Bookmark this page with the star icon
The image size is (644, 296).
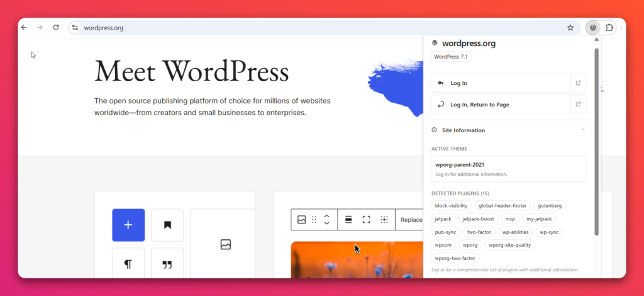point(570,28)
